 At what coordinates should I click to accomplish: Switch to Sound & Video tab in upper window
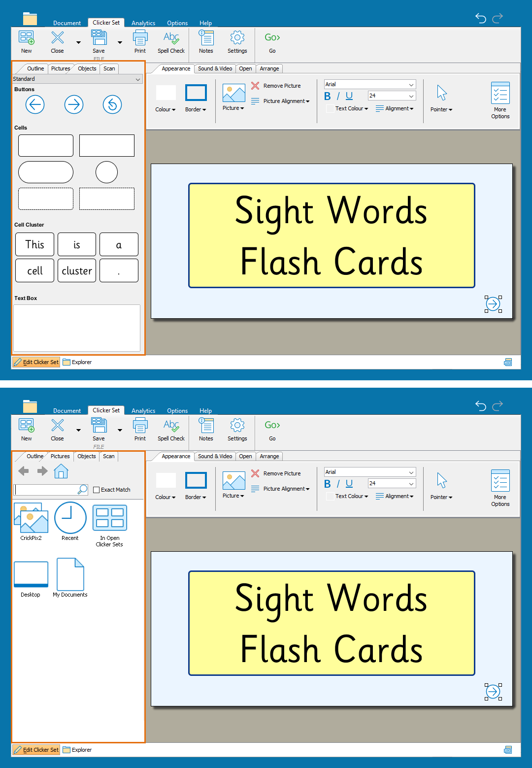point(215,68)
